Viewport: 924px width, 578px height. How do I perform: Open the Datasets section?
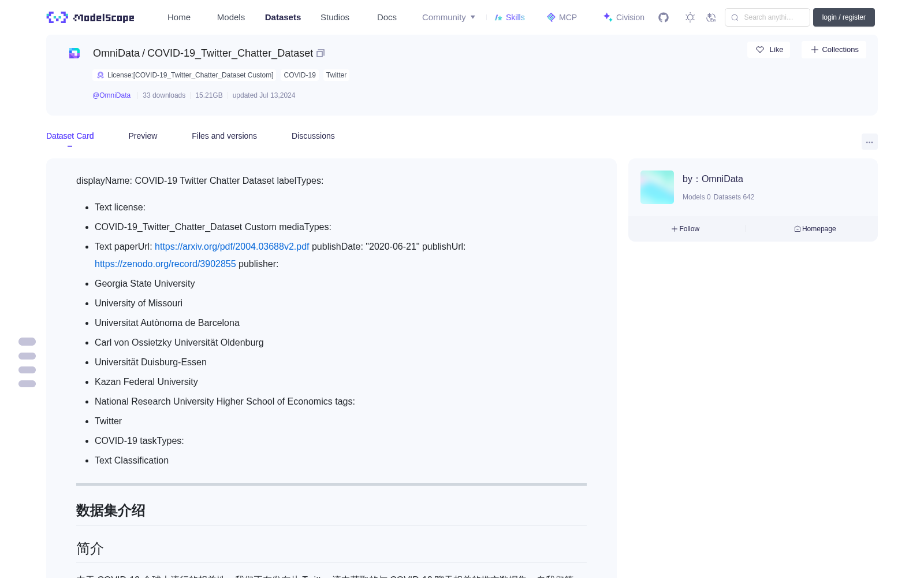(x=283, y=17)
